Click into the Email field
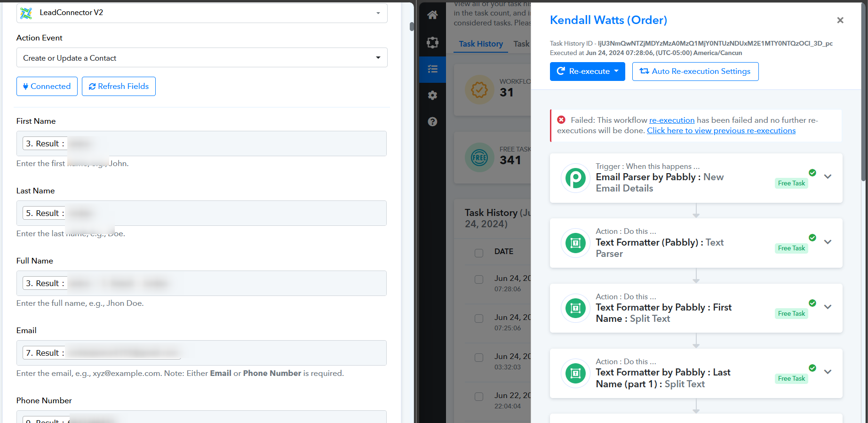868x423 pixels. click(201, 353)
